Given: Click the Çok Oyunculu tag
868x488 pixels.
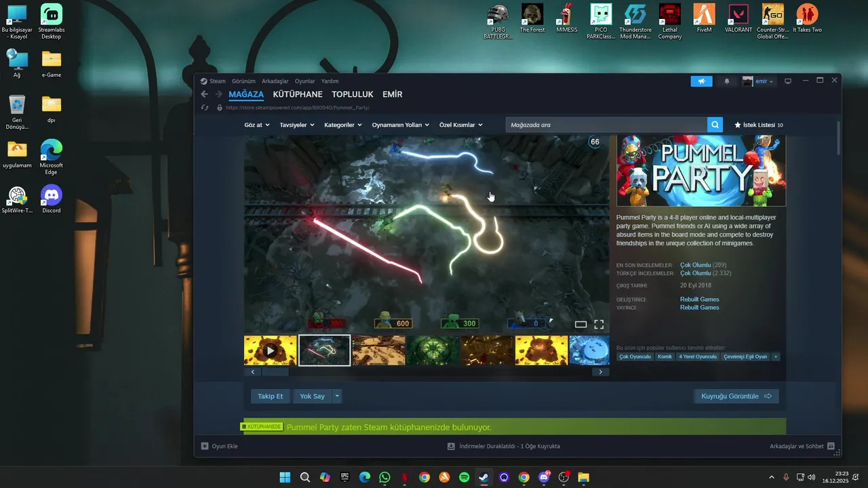Looking at the screenshot, I should point(635,357).
